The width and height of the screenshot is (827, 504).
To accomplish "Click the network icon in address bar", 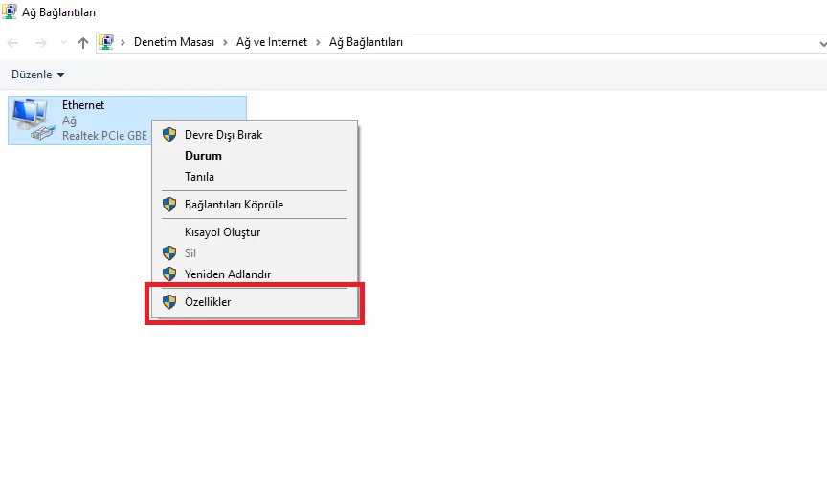I will point(107,42).
